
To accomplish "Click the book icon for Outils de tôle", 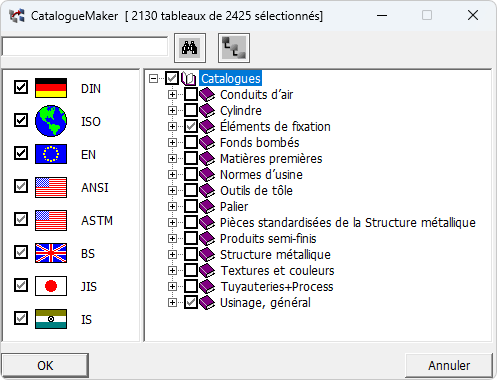I will coord(207,191).
